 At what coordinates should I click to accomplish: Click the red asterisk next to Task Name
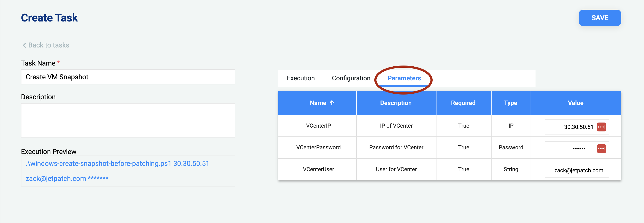[59, 63]
